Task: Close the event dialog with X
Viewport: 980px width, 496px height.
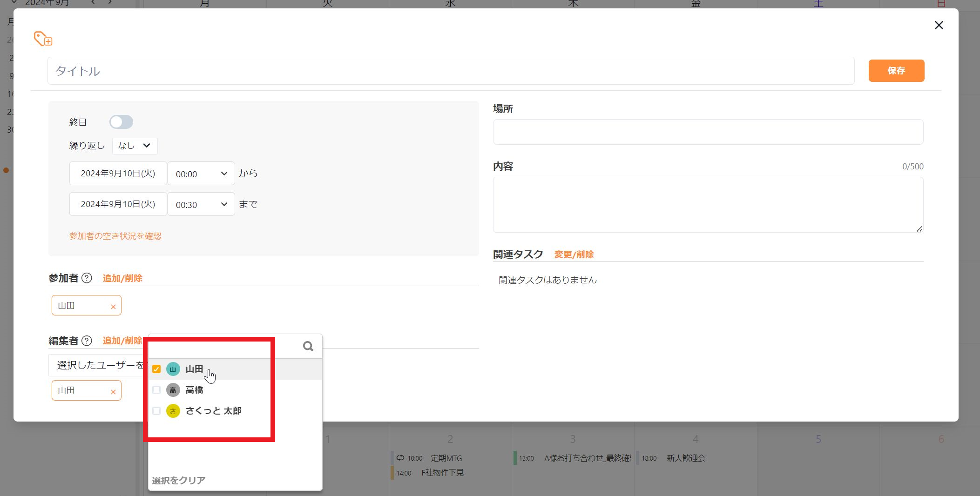Action: 939,25
